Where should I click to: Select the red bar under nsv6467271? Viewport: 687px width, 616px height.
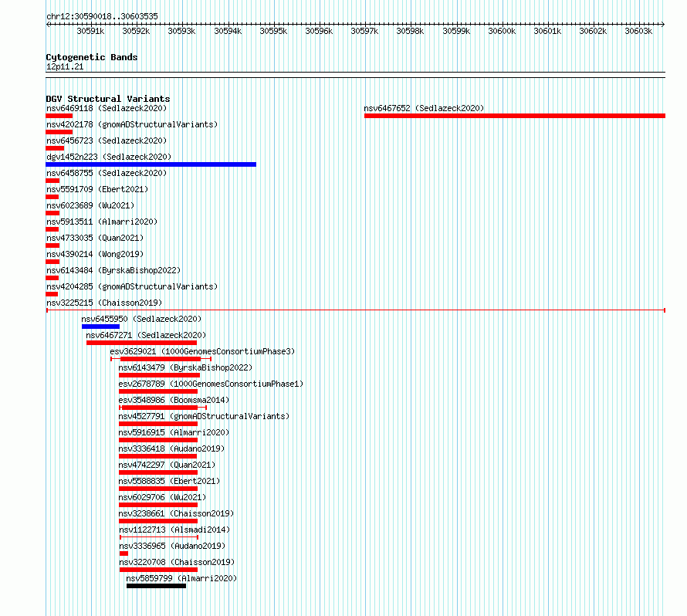141,343
